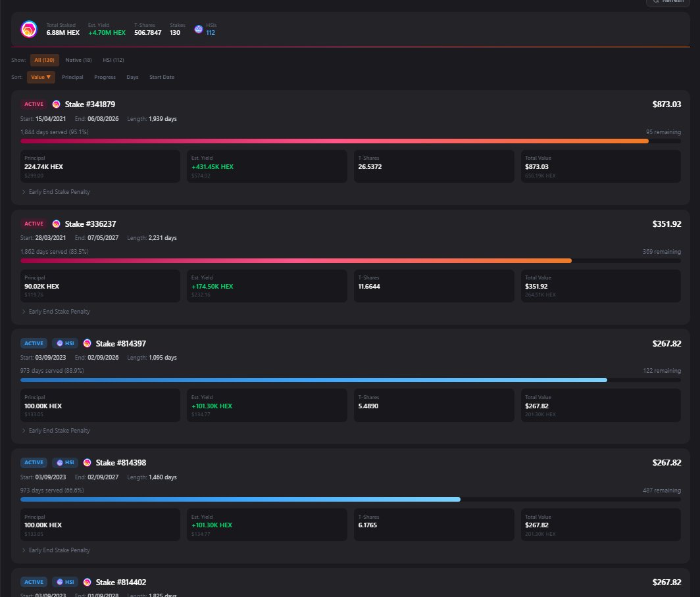This screenshot has height=597, width=700.
Task: Click the 6.88M HEX total staked value
Action: 63,33
